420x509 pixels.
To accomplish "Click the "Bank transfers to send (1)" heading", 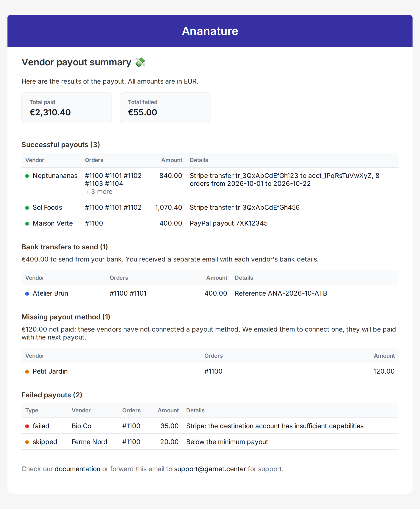I will point(65,247).
